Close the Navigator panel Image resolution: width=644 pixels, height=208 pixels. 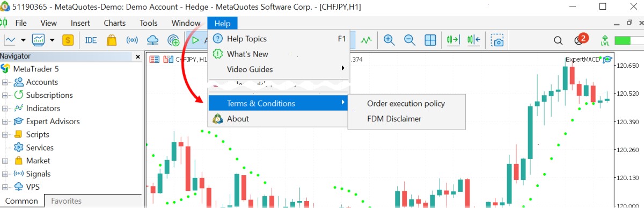(138, 56)
